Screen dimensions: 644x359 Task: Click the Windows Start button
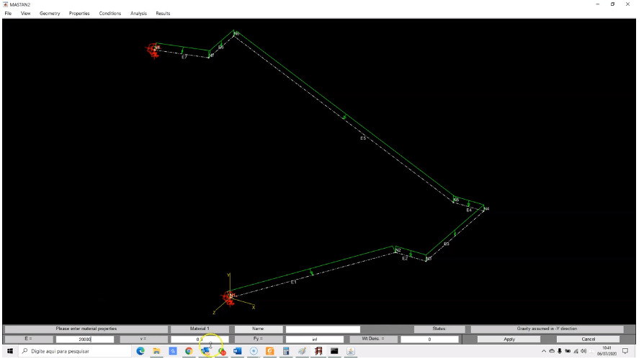(9, 352)
